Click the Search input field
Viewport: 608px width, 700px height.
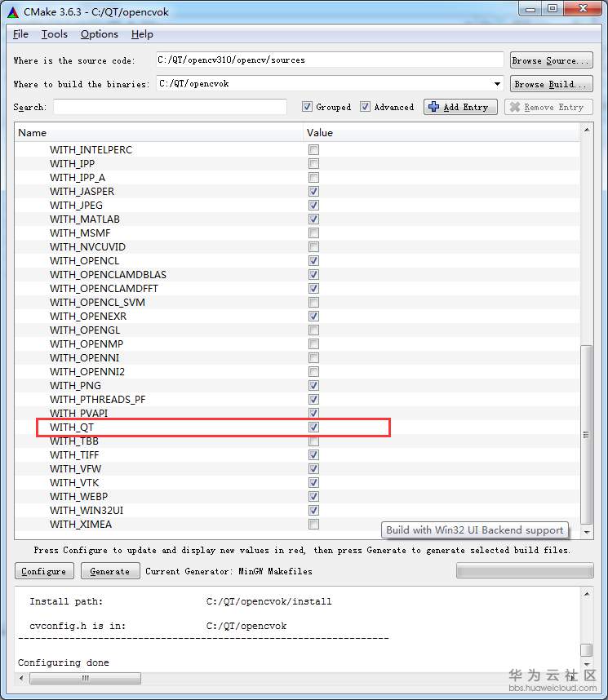coord(170,107)
